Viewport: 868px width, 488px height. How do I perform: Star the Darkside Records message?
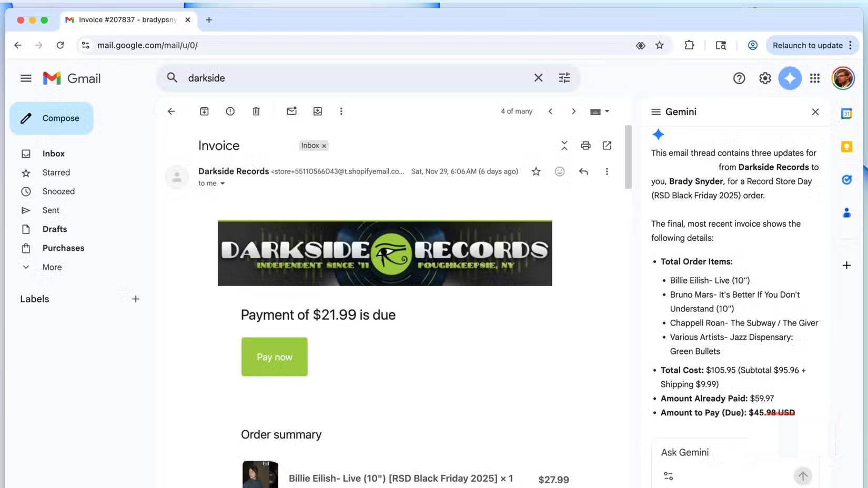pyautogui.click(x=536, y=171)
